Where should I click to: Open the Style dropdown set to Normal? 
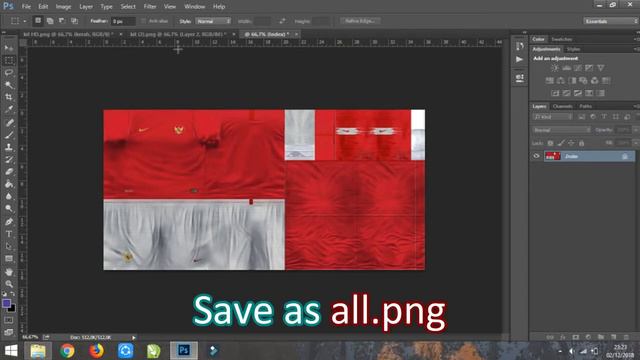coord(213,21)
